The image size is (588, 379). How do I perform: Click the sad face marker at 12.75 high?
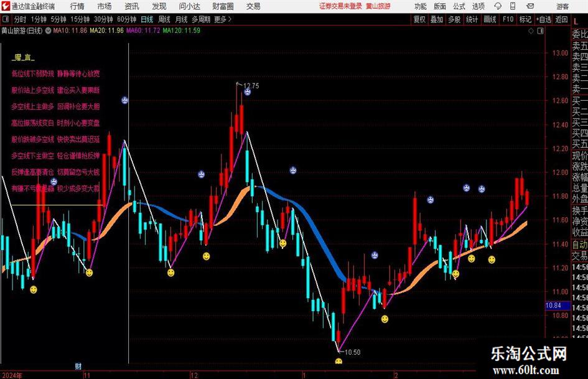tap(248, 92)
